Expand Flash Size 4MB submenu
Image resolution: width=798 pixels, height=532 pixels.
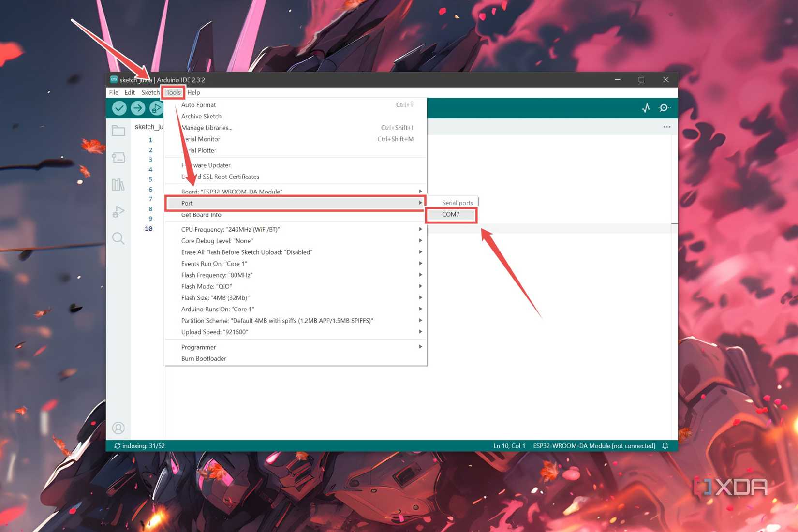[296, 297]
